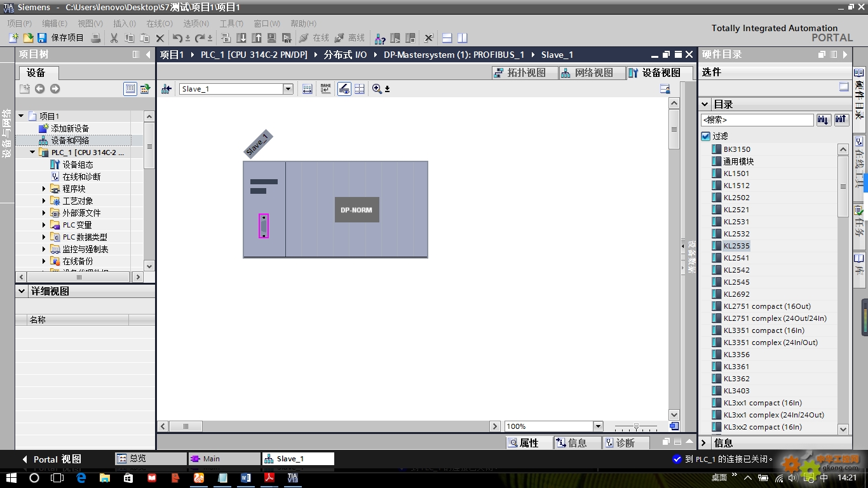Image resolution: width=868 pixels, height=488 pixels.
Task: Click accessible devices help icon in toolbar
Action: (x=380, y=38)
